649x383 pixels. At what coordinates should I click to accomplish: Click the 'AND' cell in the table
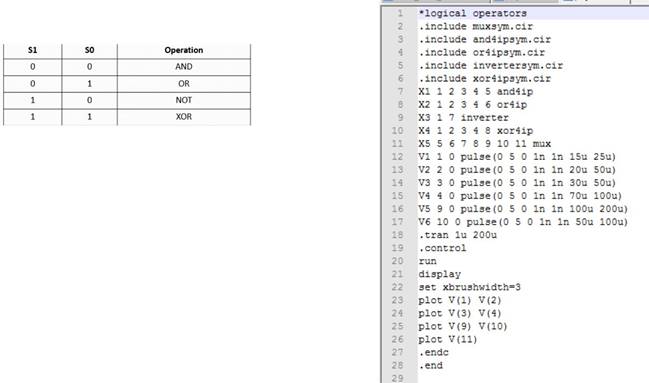tap(184, 67)
